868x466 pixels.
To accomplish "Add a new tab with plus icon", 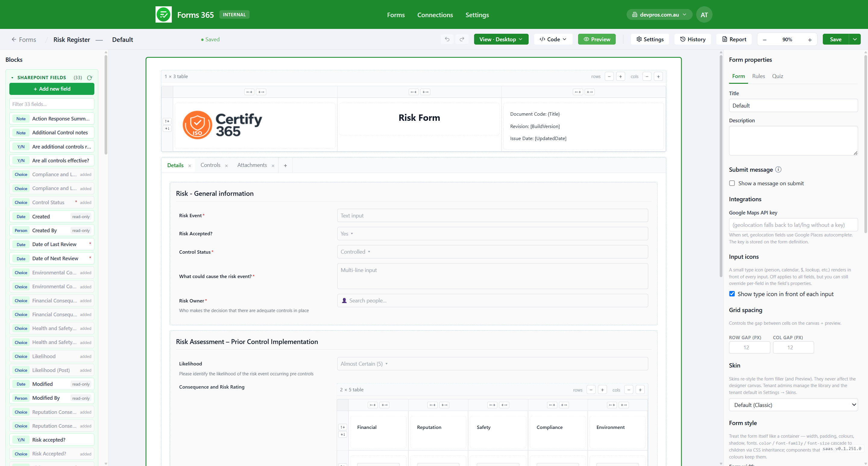I will click(x=285, y=166).
